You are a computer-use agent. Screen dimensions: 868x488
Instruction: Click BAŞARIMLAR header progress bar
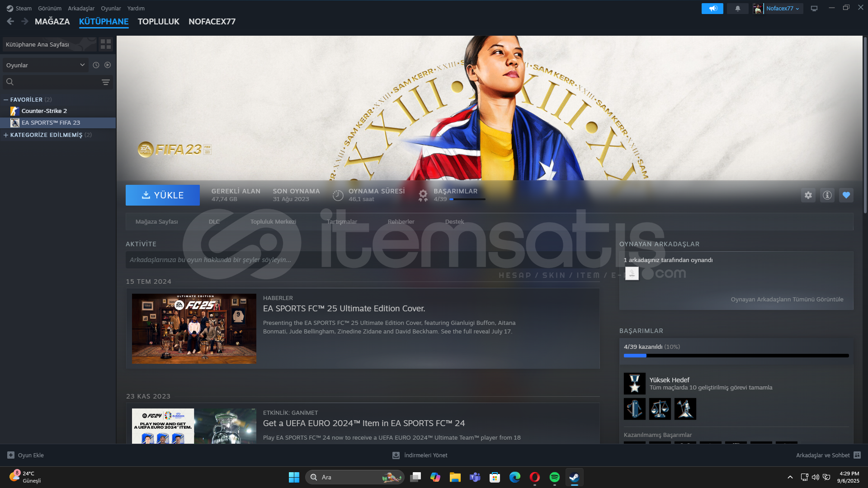(x=467, y=199)
